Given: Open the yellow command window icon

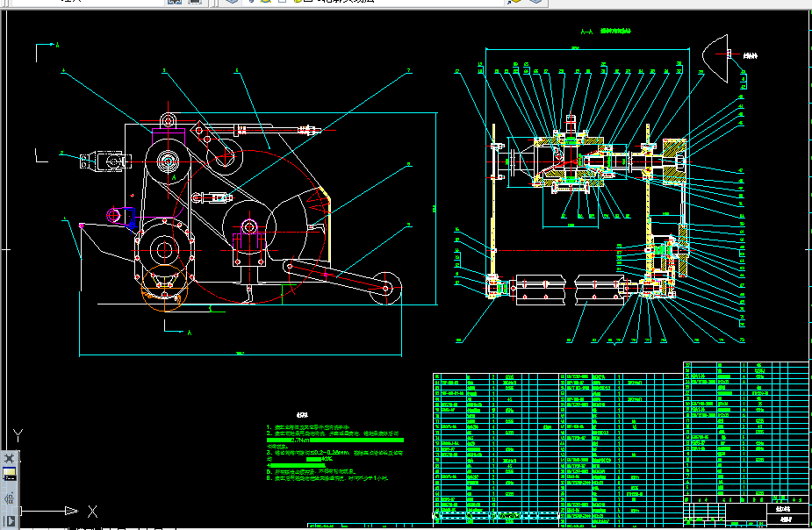Looking at the screenshot, I should pyautogui.click(x=10, y=474).
